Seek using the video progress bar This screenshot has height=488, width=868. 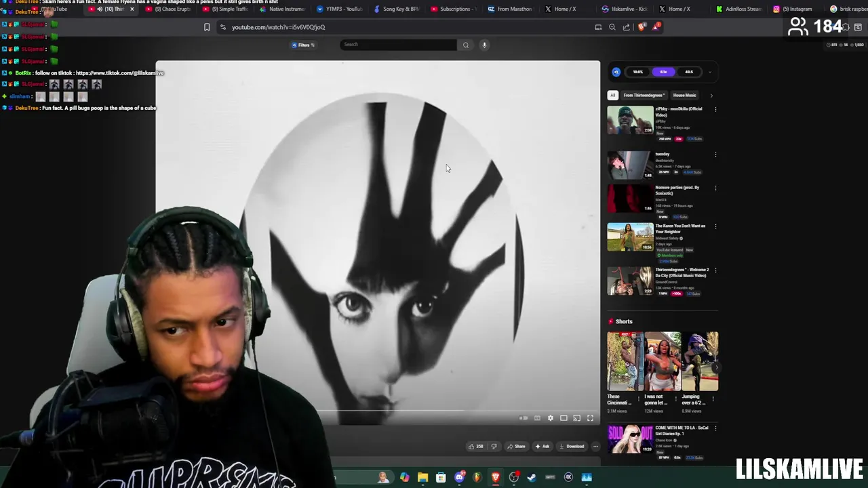click(378, 410)
